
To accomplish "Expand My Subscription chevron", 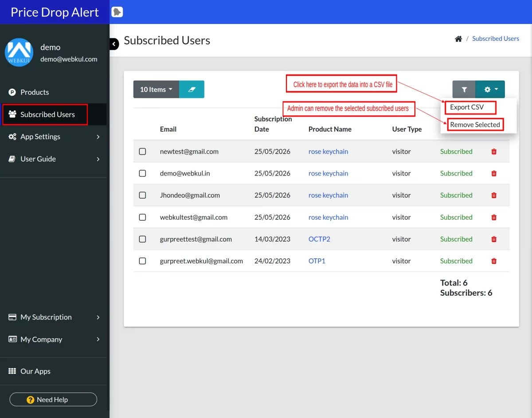I will [x=98, y=317].
